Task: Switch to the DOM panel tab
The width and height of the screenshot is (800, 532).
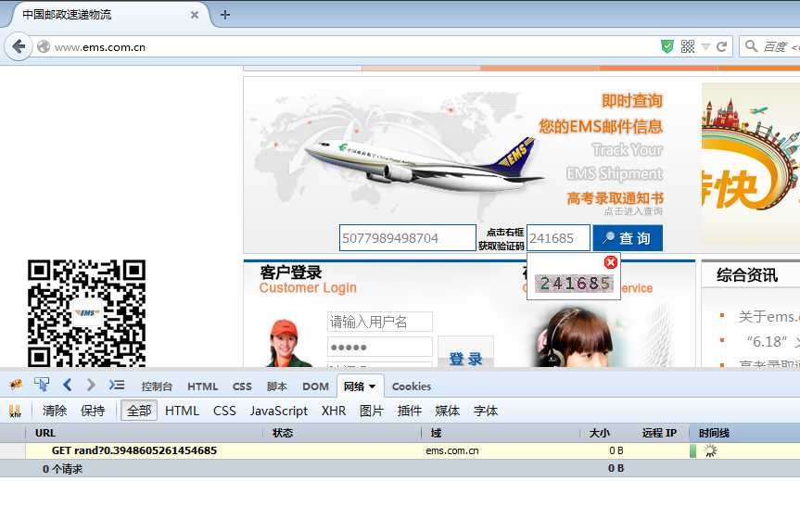Action: [x=315, y=386]
